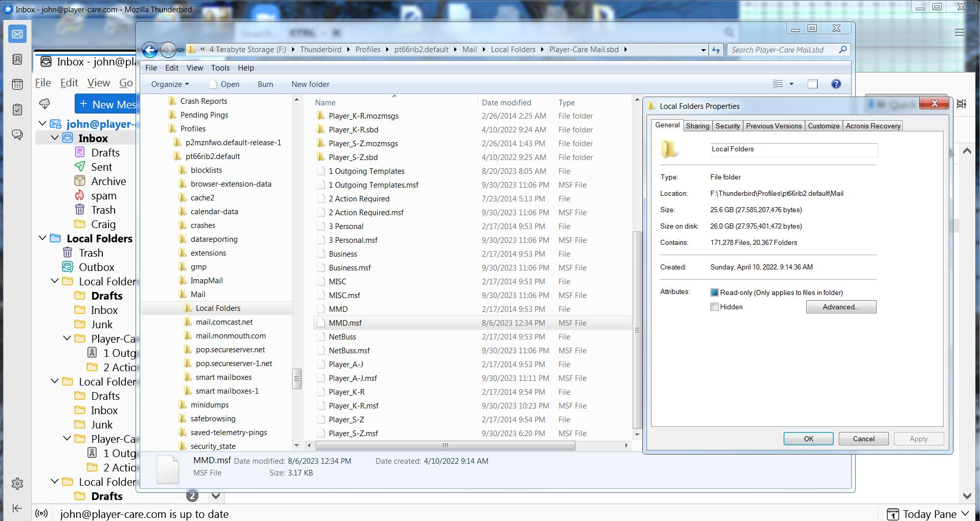Collapse the Local Folders account tree
This screenshot has height=521, width=980.
point(43,238)
